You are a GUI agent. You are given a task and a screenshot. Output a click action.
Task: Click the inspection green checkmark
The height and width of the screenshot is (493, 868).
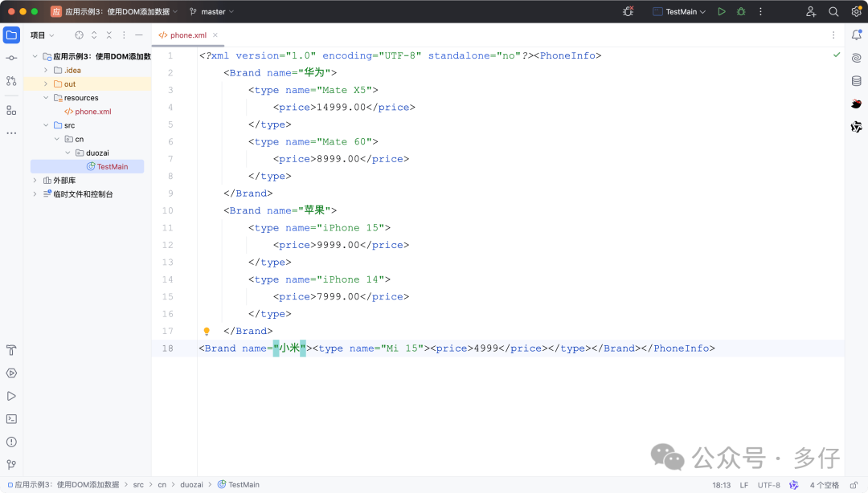[x=837, y=55]
